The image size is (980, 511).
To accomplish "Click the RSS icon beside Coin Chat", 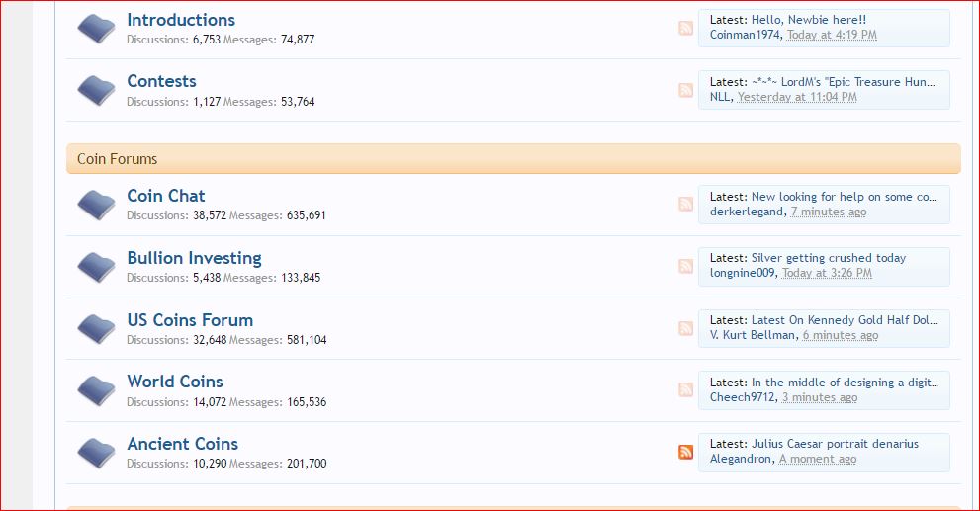I will (685, 204).
